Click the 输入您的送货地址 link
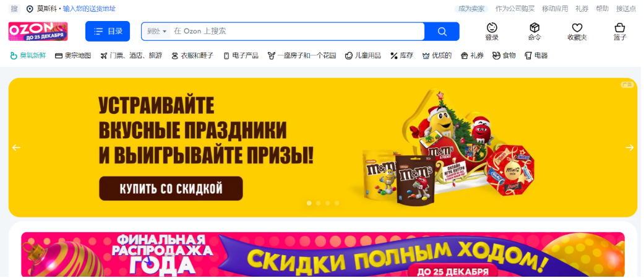Image resolution: width=644 pixels, height=278 pixels. pyautogui.click(x=89, y=9)
